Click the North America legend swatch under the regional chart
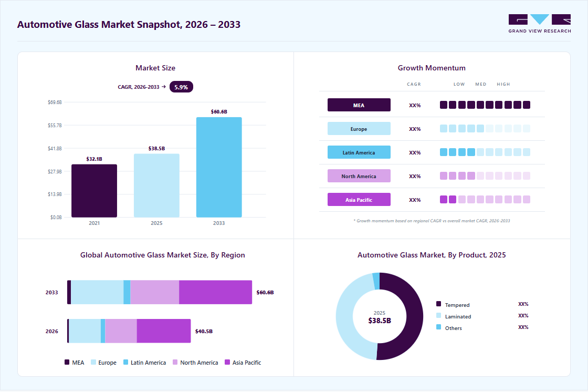588x392 pixels. [x=175, y=363]
